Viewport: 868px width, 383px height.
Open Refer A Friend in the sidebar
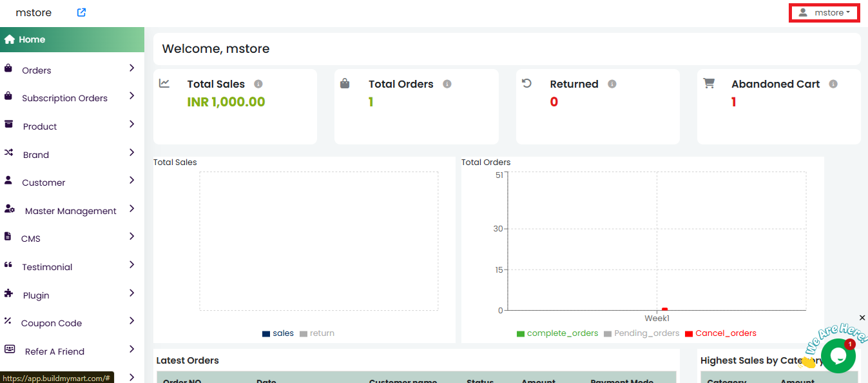[55, 351]
